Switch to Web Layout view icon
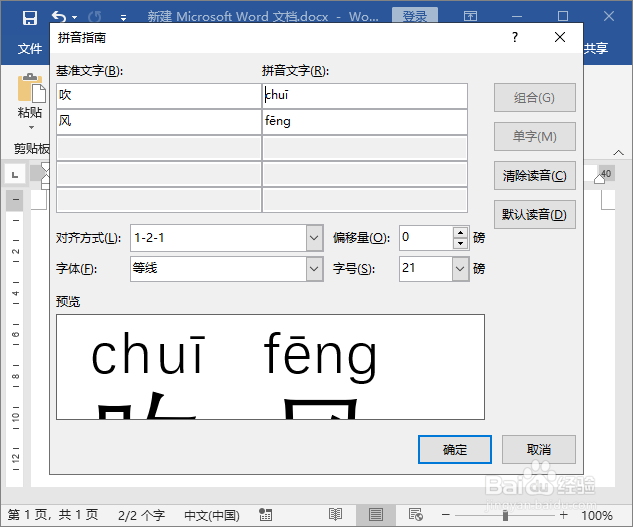 (x=415, y=515)
